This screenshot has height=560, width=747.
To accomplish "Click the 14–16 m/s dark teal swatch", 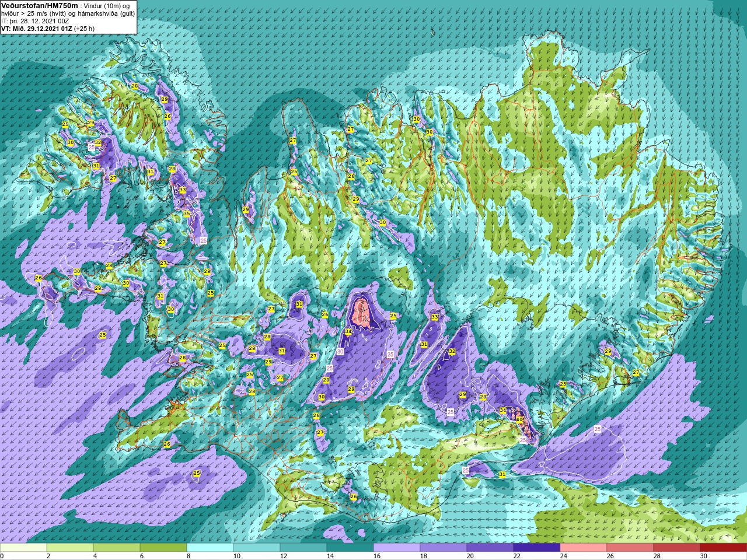I will [350, 548].
